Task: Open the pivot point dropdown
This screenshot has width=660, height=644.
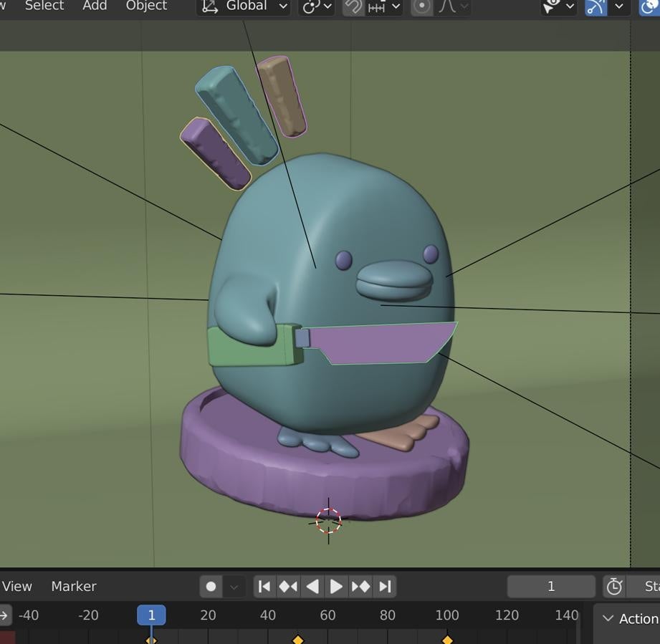Action: (317, 6)
